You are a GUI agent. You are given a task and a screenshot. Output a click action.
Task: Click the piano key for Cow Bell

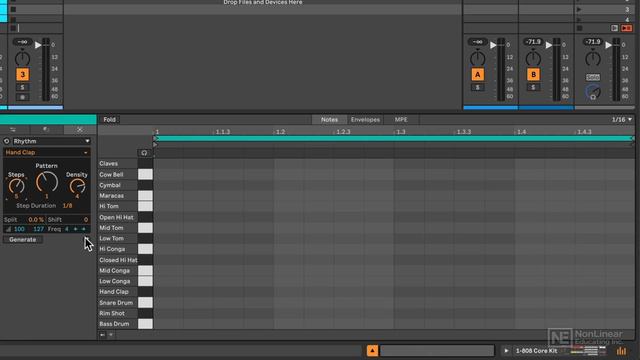coord(145,174)
